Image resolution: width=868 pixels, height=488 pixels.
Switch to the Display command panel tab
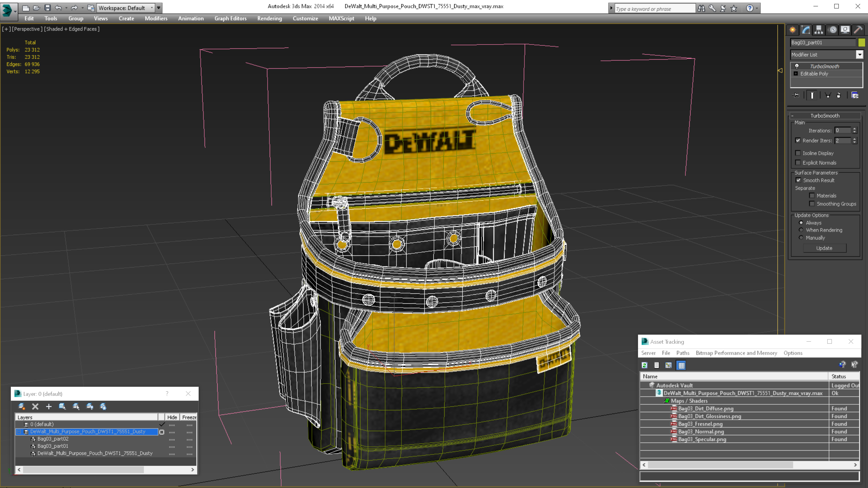point(845,30)
